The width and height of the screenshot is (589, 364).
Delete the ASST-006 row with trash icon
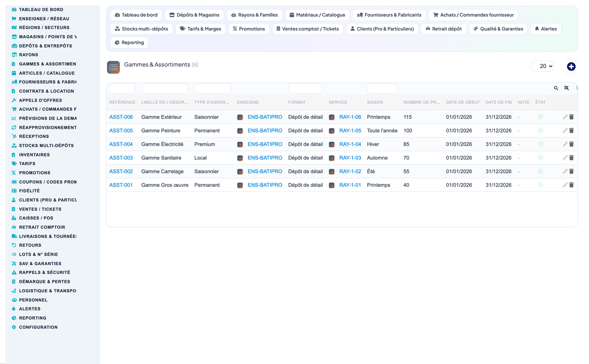coord(571,117)
